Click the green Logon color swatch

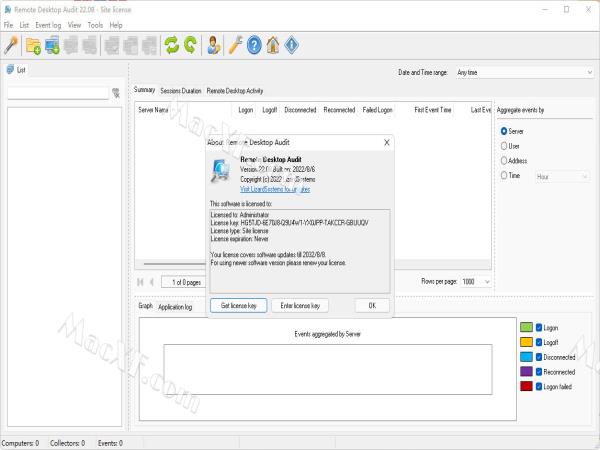pos(526,328)
